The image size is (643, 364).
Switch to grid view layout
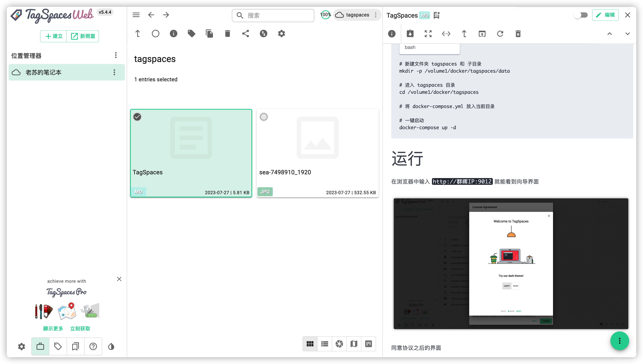pos(309,344)
